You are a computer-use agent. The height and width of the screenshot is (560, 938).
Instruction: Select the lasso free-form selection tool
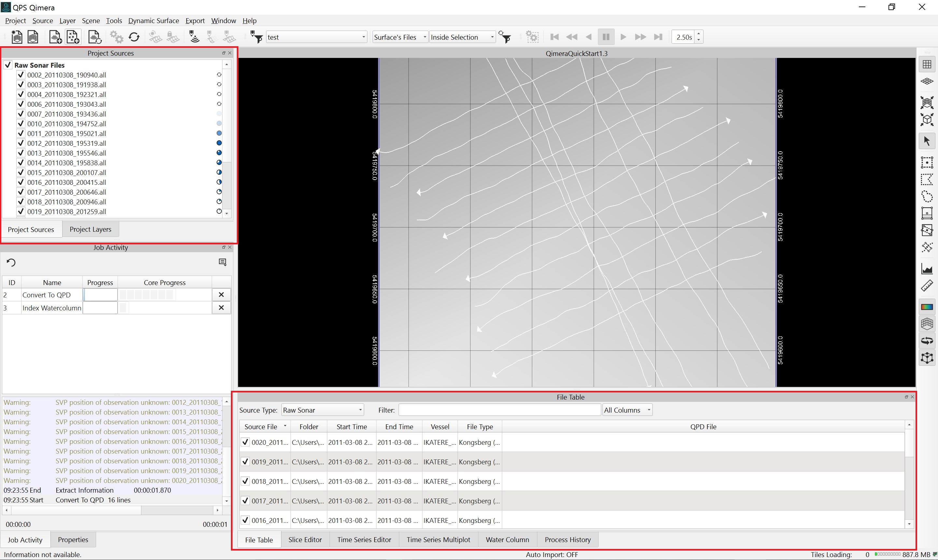(927, 197)
